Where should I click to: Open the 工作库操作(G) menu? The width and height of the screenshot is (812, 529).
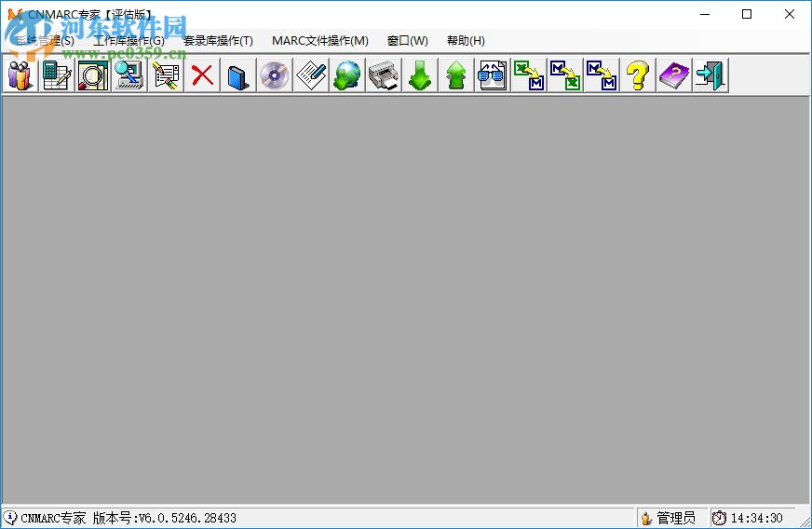(129, 40)
